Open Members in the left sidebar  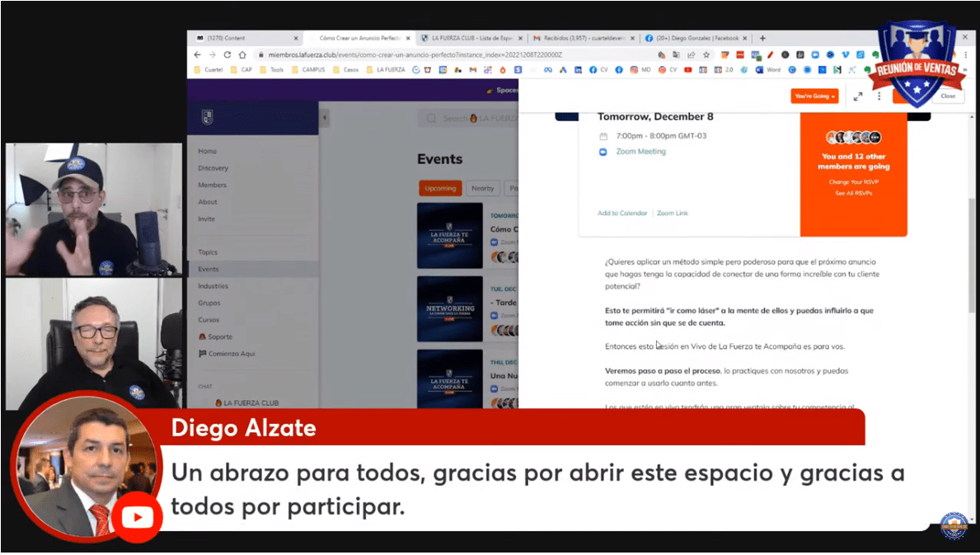pyautogui.click(x=212, y=185)
